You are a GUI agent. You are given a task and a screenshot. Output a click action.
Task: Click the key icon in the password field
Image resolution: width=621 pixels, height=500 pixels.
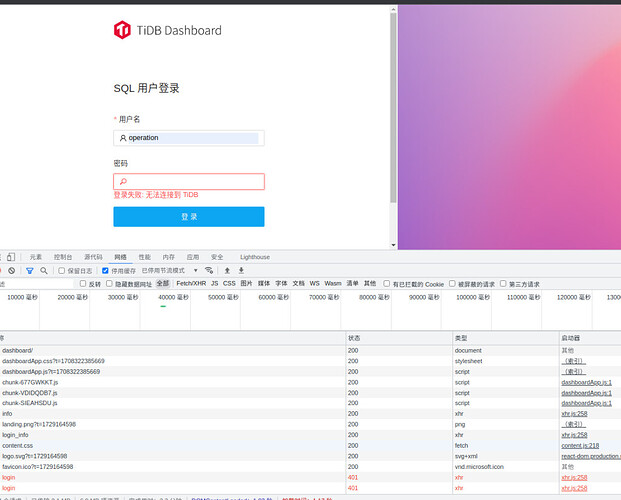(123, 181)
